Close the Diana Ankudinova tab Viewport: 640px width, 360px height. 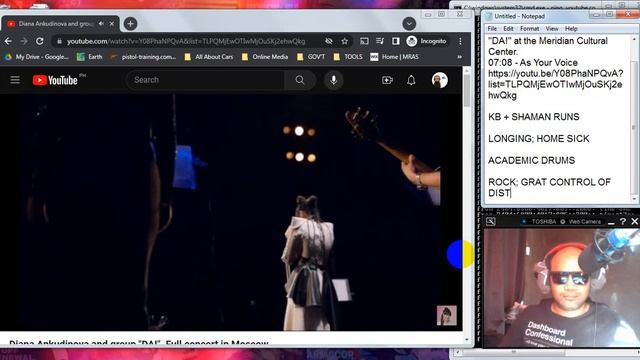(112, 24)
